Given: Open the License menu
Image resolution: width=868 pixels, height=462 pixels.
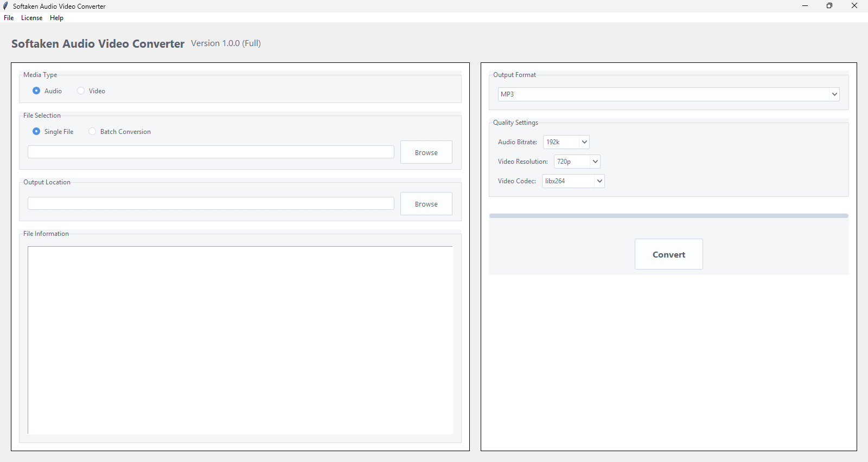Looking at the screenshot, I should (x=31, y=18).
